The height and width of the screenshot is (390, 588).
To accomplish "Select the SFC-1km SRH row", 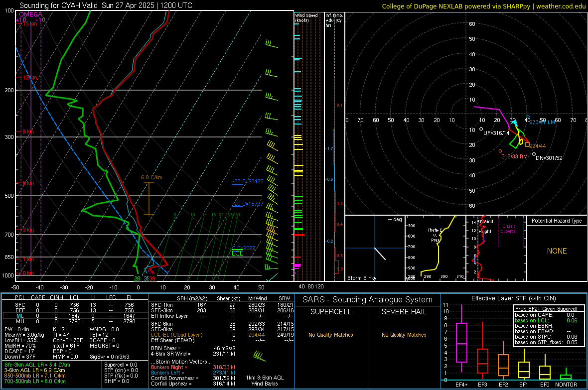I will [222, 305].
